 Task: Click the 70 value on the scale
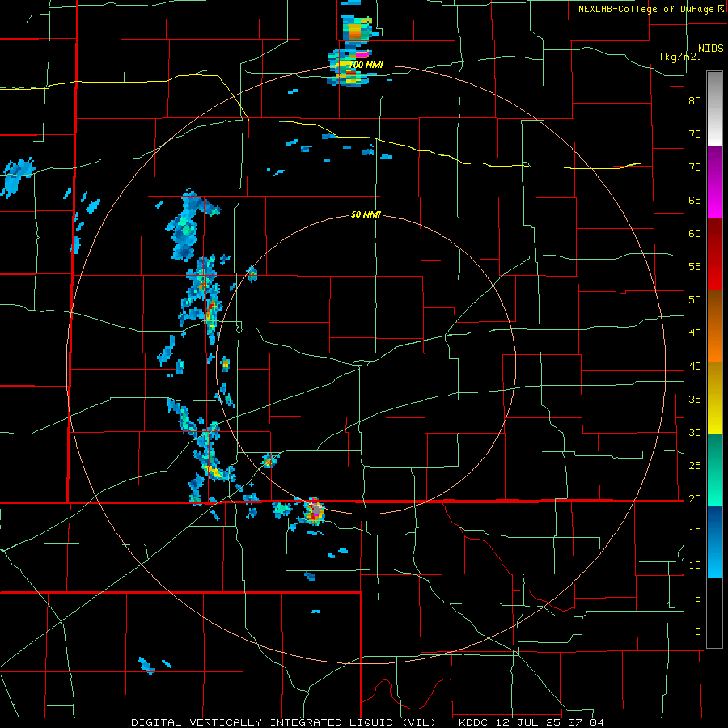click(x=695, y=167)
